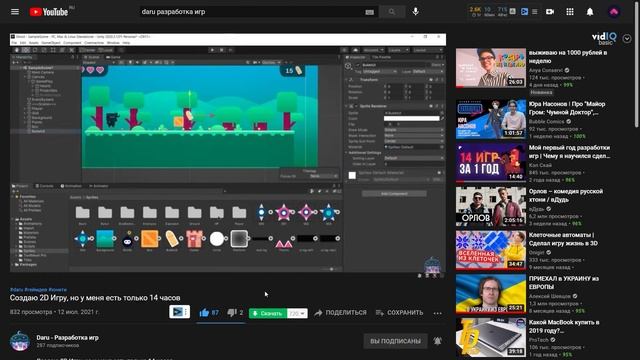Open the on-screen keyboard in search box
Viewport: 640px width, 360px height.
pyautogui.click(x=369, y=12)
